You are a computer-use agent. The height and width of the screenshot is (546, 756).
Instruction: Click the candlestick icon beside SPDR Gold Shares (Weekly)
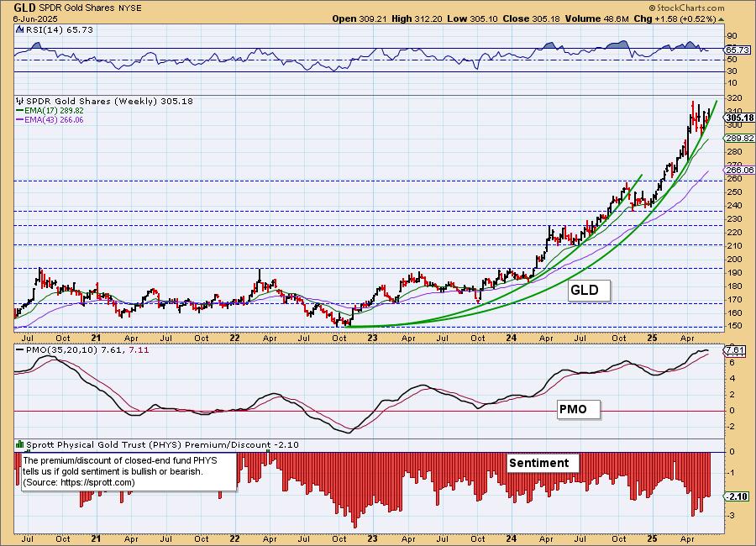tap(20, 102)
